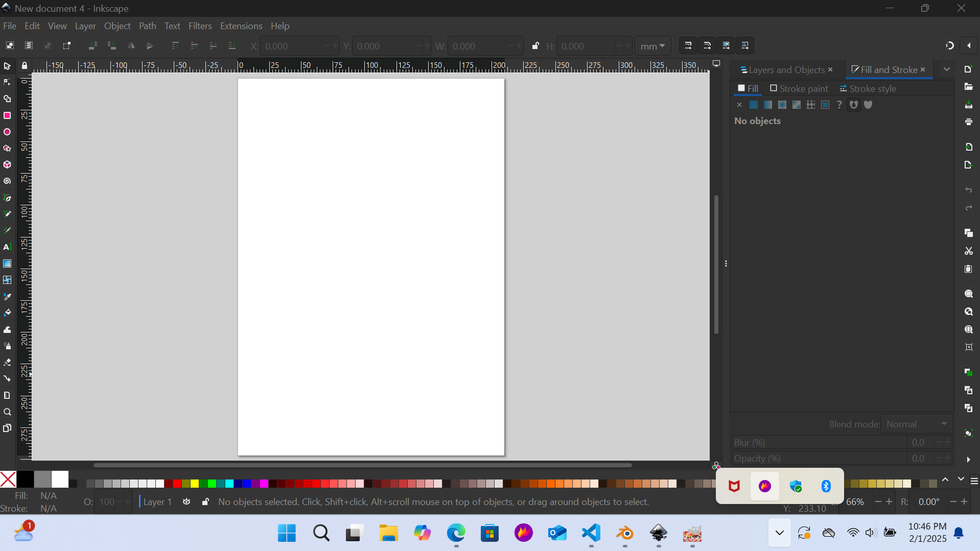This screenshot has height=551, width=980.
Task: Toggle move patterns with objects
Action: click(x=745, y=46)
